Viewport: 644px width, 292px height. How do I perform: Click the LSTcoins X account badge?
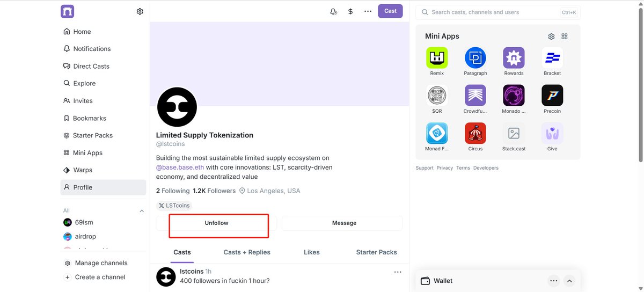(x=174, y=206)
